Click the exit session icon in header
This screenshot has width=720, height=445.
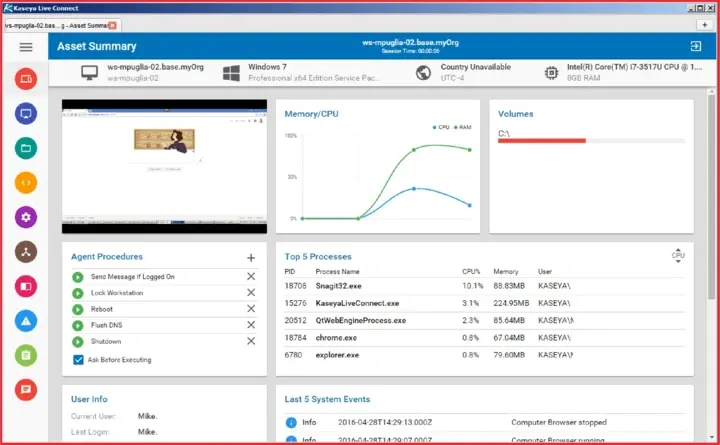tap(696, 46)
